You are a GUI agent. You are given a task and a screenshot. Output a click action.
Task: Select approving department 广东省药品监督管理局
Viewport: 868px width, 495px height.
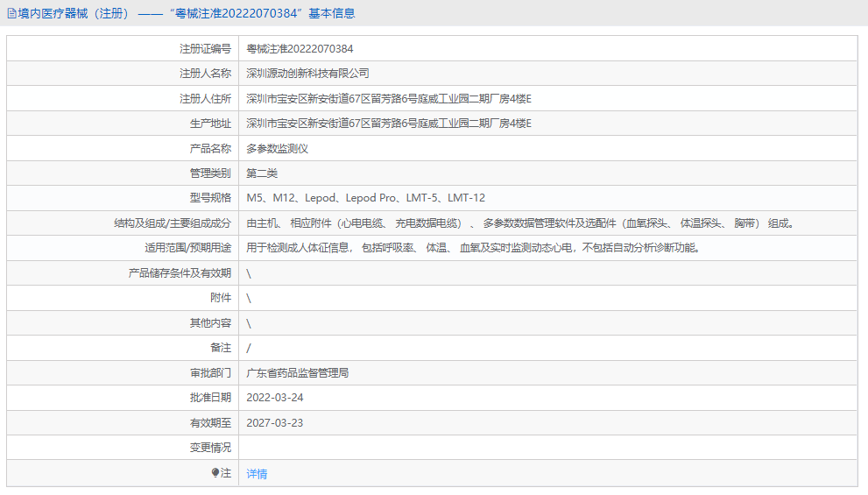(x=298, y=372)
